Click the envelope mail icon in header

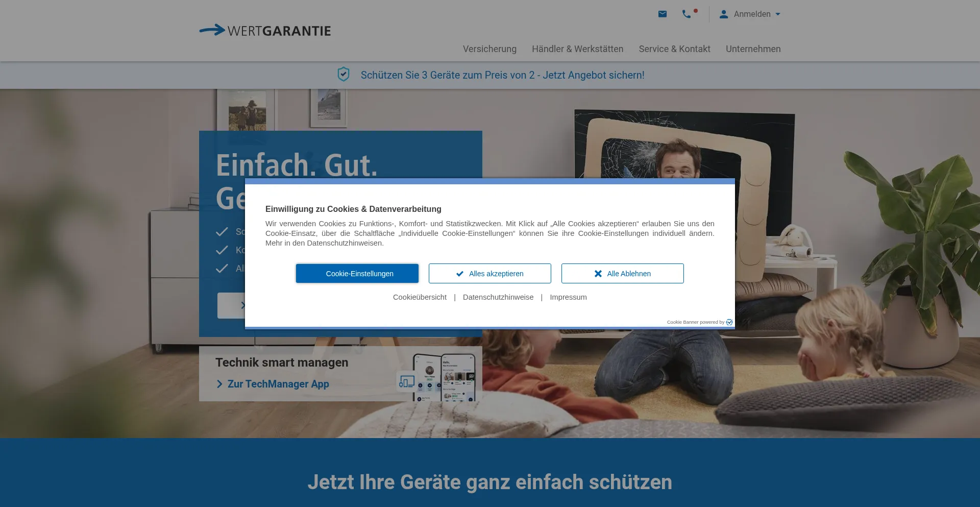point(663,14)
